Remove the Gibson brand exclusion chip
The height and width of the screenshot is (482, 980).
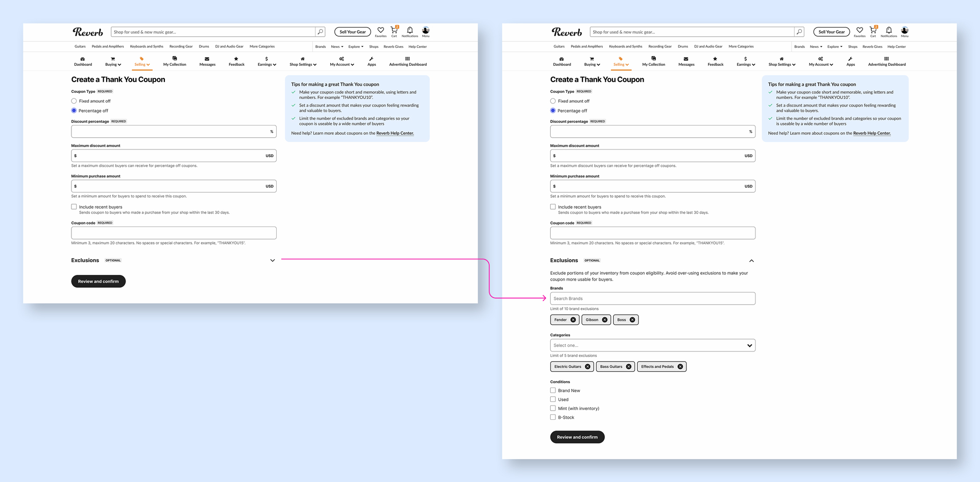pos(604,320)
